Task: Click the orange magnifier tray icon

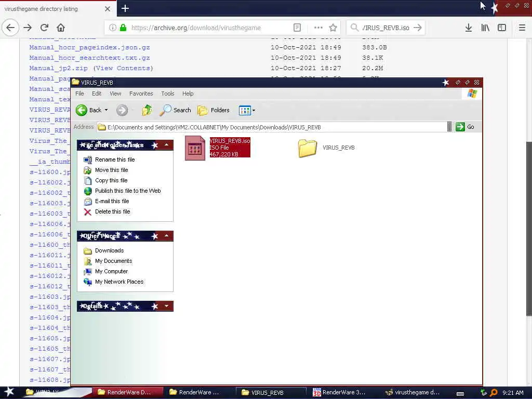Action: click(x=494, y=393)
